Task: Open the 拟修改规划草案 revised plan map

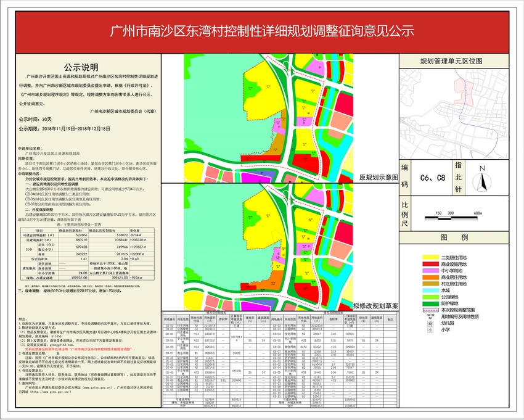Action: coord(268,247)
